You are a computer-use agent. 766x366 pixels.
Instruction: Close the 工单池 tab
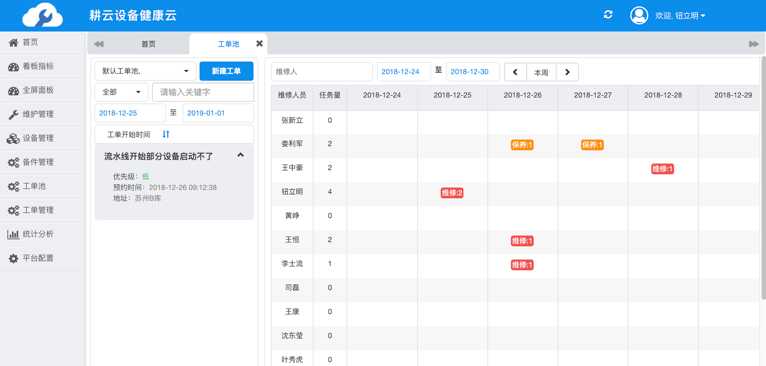(x=259, y=43)
